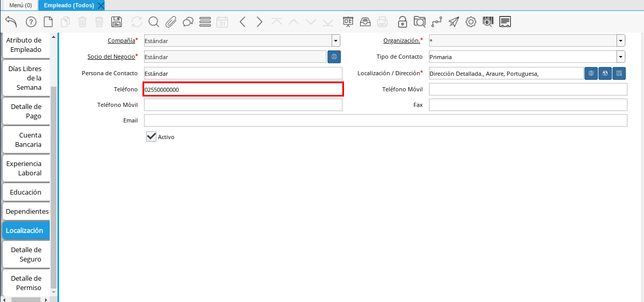This screenshot has width=644, height=302.
Task: Open the Tipo de Contacto dropdown
Action: [x=621, y=57]
